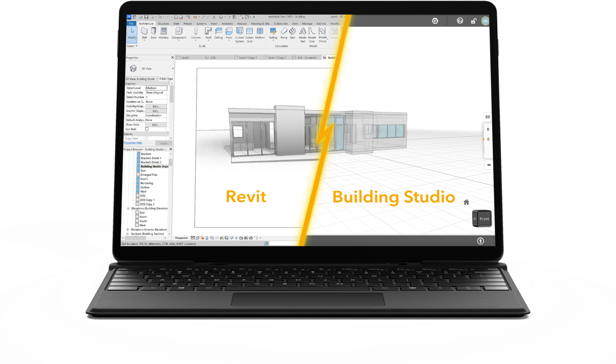Collapse the Extents properties group
Image resolution: width=616 pixels, height=364 pixels.
click(168, 134)
